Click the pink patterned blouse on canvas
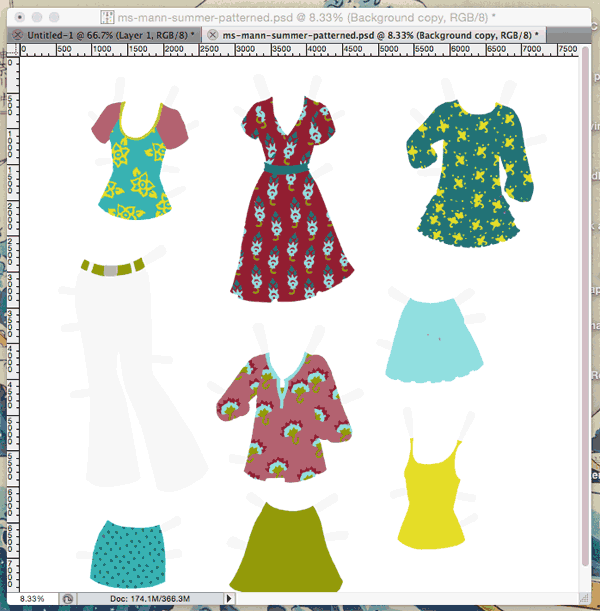600x611 pixels. click(284, 417)
